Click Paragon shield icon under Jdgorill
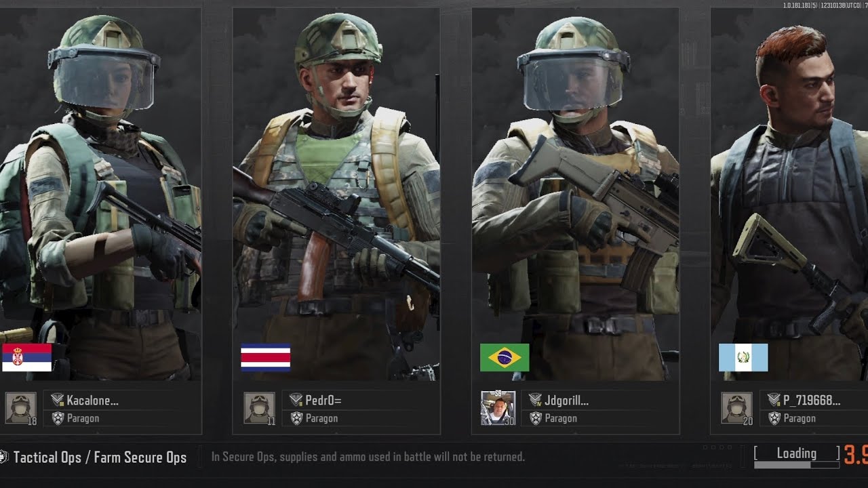This screenshot has height=488, width=868. pos(536,418)
